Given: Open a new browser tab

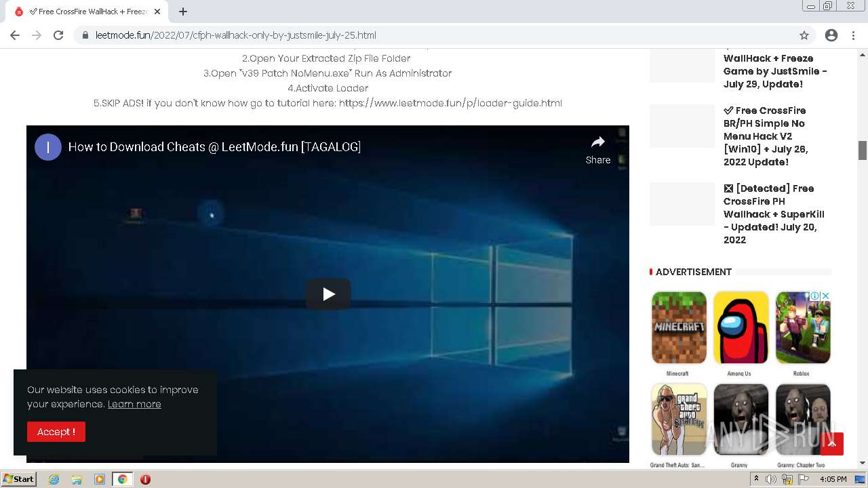Looking at the screenshot, I should click(183, 12).
